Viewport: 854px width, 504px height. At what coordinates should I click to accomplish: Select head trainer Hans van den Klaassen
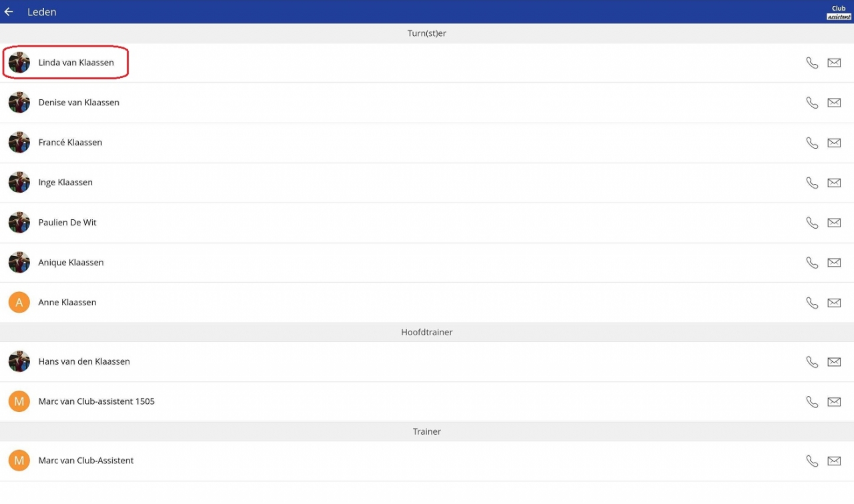click(84, 362)
